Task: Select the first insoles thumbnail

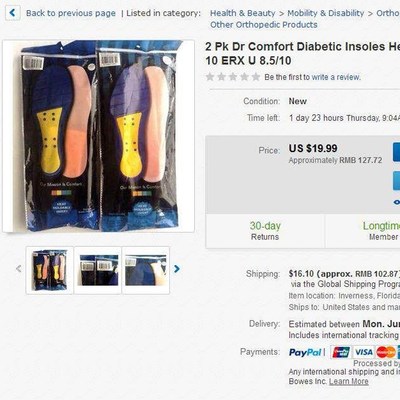Action: pos(49,270)
